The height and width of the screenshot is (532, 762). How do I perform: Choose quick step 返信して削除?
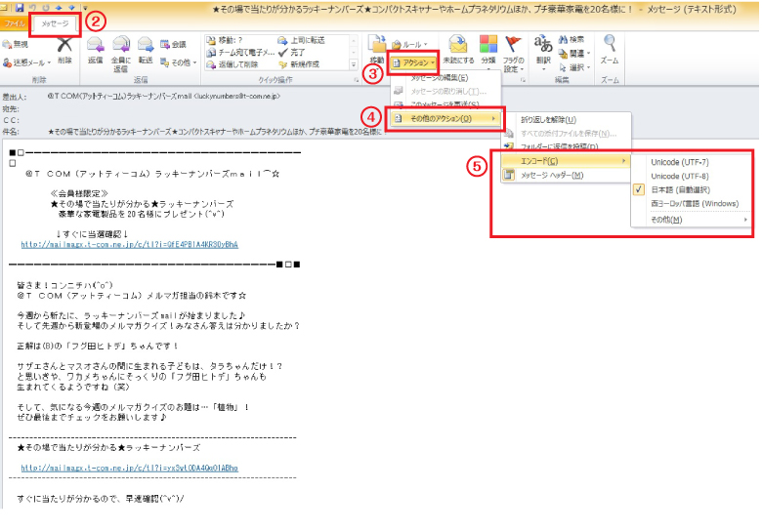233,64
